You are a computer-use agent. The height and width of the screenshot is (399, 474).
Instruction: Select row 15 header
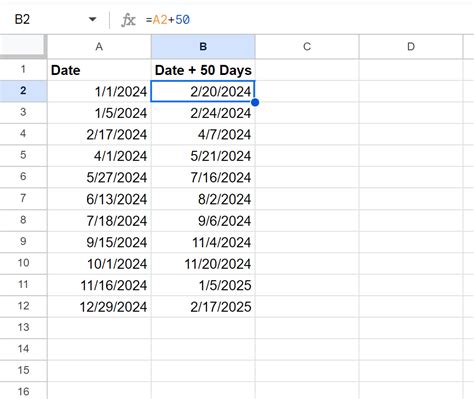pos(23,371)
